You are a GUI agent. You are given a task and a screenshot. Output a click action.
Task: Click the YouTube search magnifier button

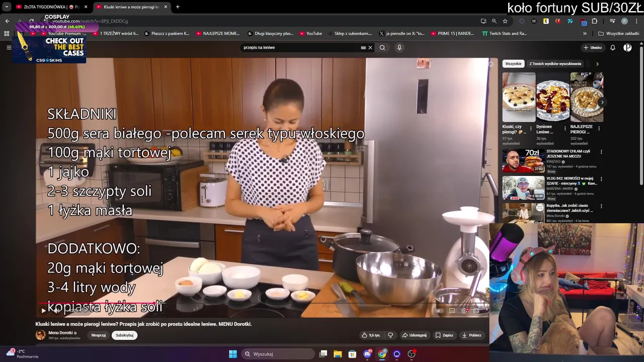382,48
